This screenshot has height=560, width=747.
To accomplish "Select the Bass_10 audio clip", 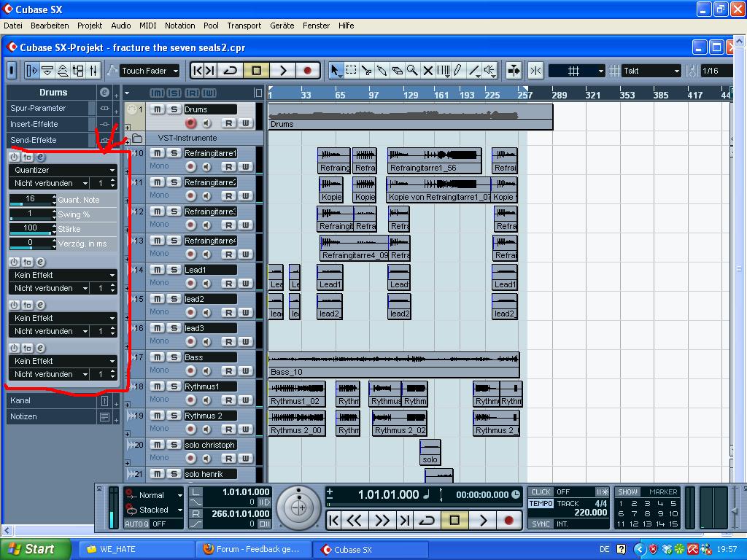I will 393,365.
